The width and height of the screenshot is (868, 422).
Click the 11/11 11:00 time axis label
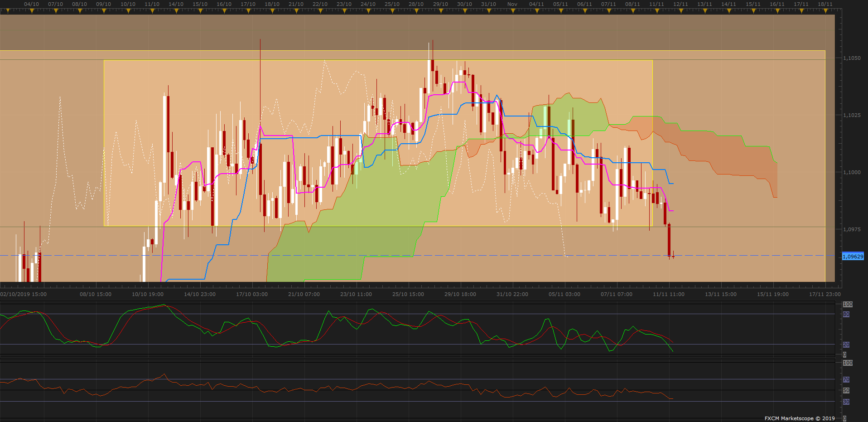pos(669,294)
